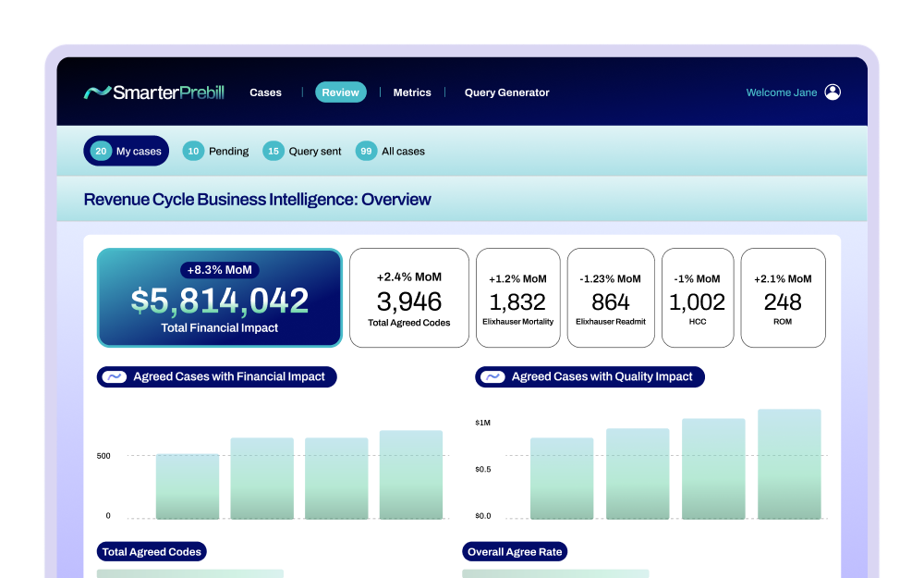Open the Elixhauser Readmit card
Image resolution: width=924 pixels, height=578 pixels.
coord(611,298)
